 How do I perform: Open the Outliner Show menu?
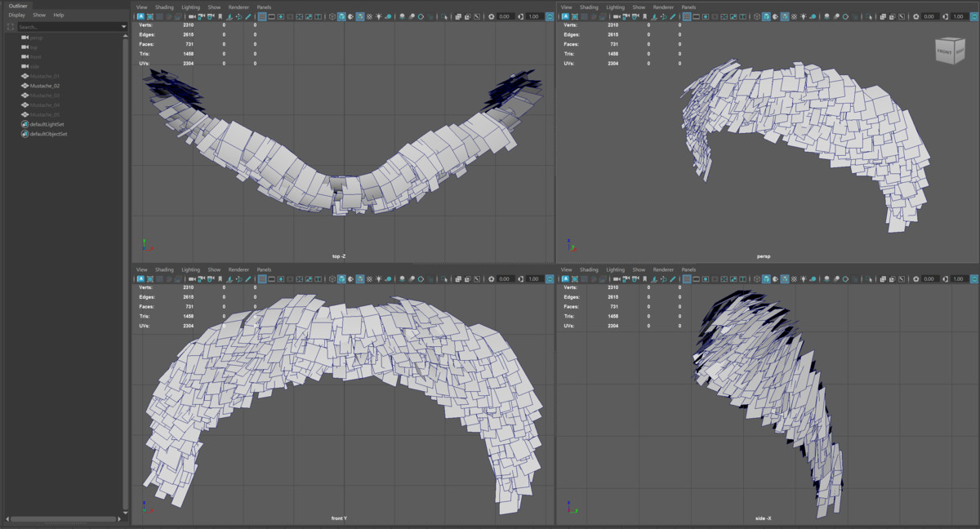coord(39,15)
